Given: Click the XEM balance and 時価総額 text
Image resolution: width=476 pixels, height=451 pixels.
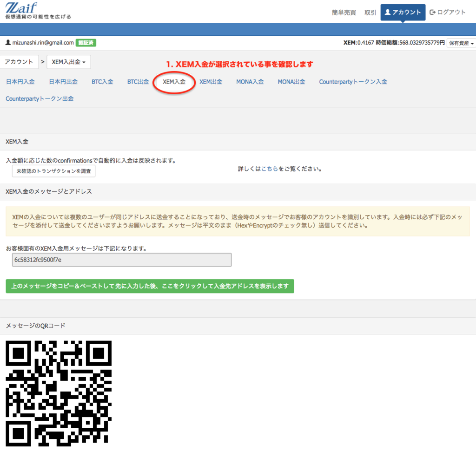Looking at the screenshot, I should point(394,43).
